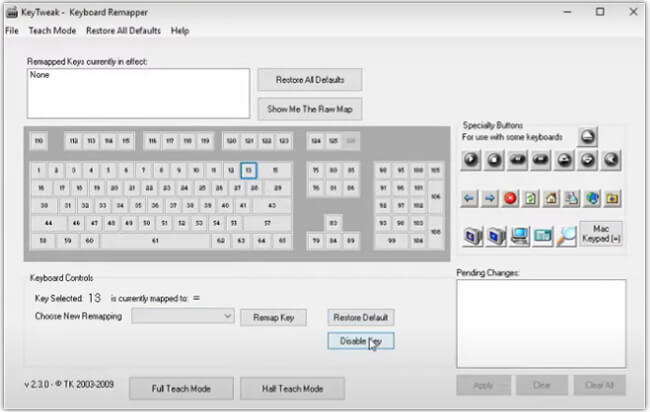
Task: Select keyboard key 16
Action: [x=41, y=188]
